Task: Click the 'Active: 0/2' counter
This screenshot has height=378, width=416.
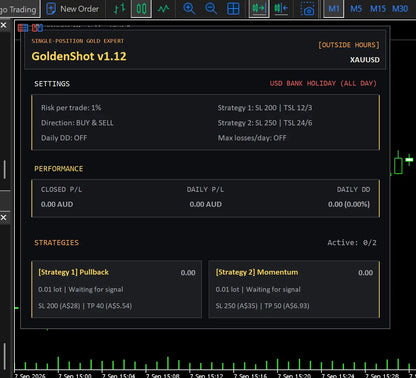Action: click(352, 243)
